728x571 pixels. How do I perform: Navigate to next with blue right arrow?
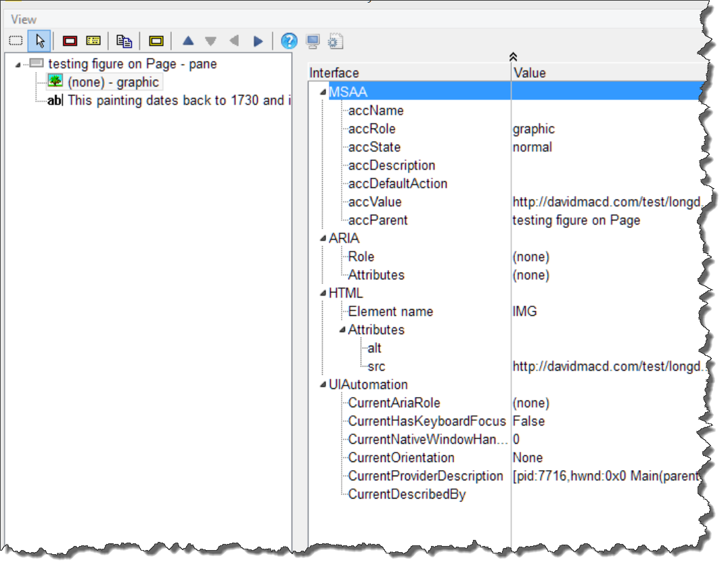point(258,41)
